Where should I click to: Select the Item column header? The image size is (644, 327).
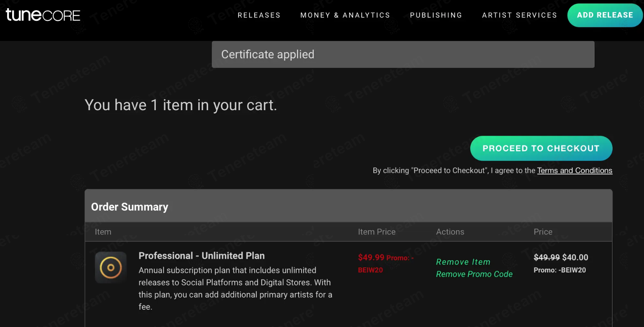103,232
